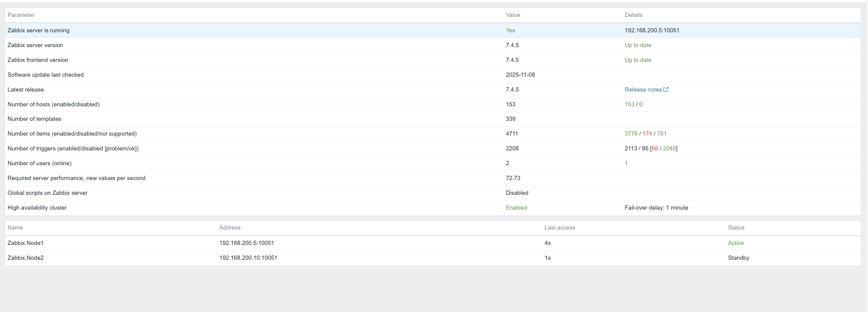Click the items total value 4711

click(512, 133)
